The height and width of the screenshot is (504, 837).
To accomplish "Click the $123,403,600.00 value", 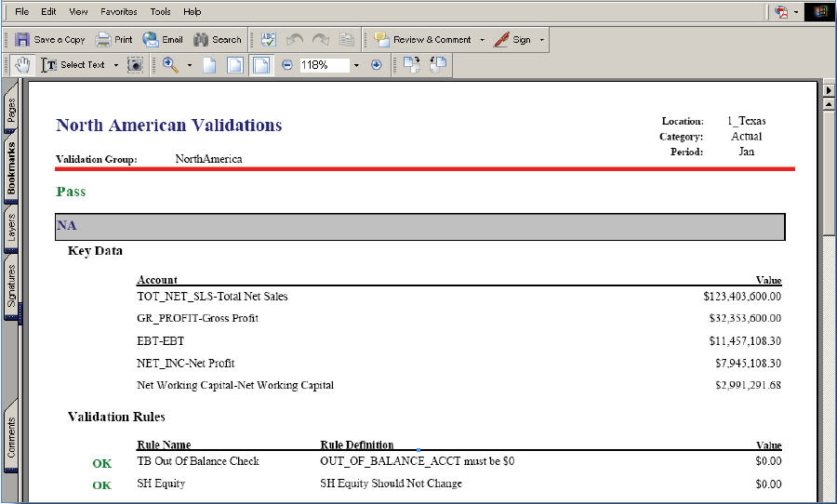I will (x=742, y=297).
